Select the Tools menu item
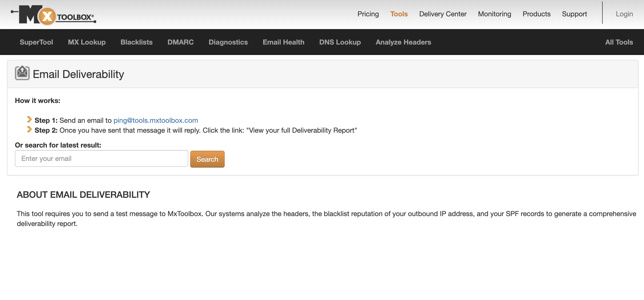Image resolution: width=644 pixels, height=300 pixels. [x=399, y=14]
